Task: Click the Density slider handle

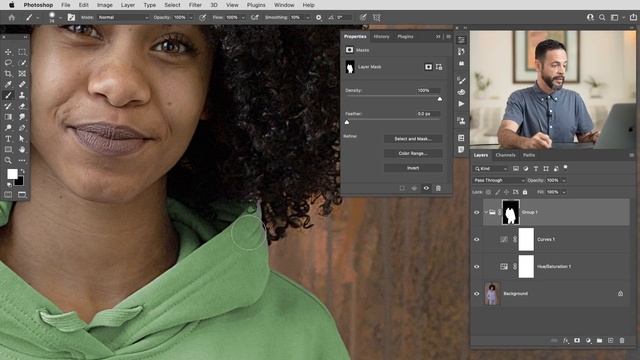Action: point(440,99)
